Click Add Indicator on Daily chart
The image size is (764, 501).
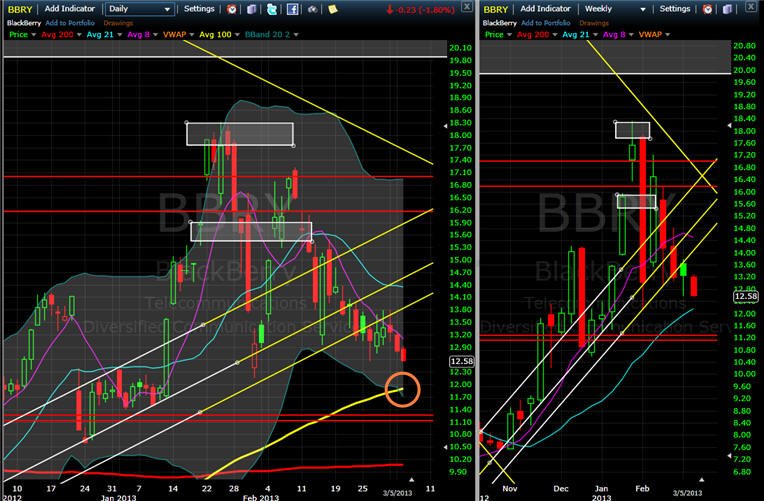point(70,9)
